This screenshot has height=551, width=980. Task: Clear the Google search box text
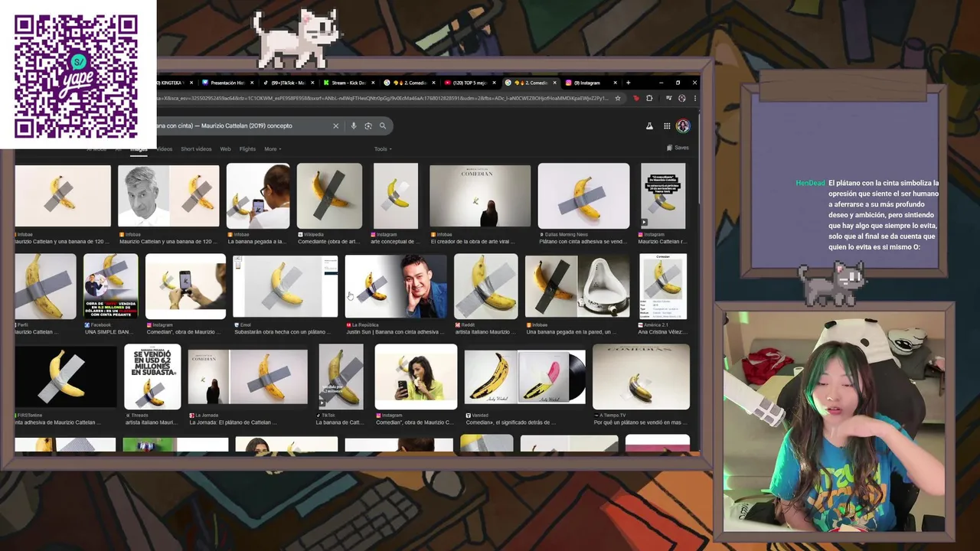coord(335,126)
